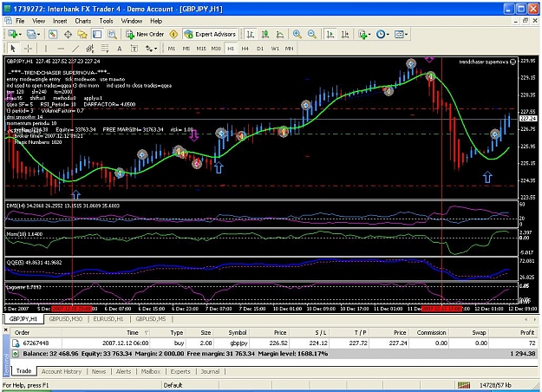Click the trendchaser supernova smiley icon
The image size is (542, 392).
[x=513, y=62]
